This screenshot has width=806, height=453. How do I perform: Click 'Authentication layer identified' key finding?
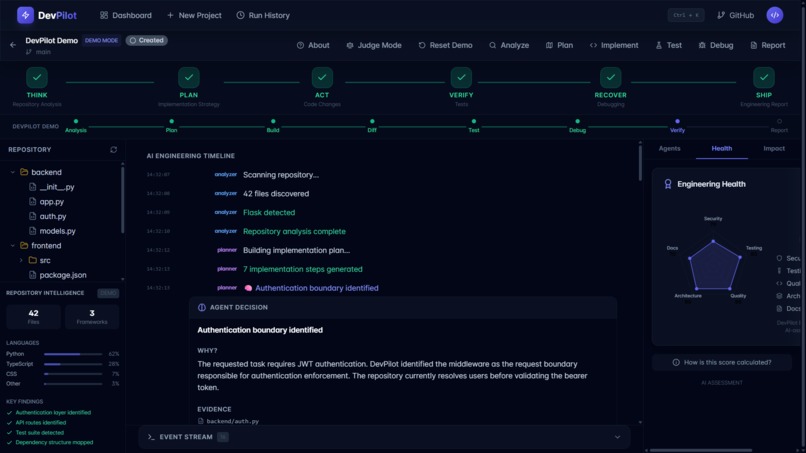tap(53, 412)
